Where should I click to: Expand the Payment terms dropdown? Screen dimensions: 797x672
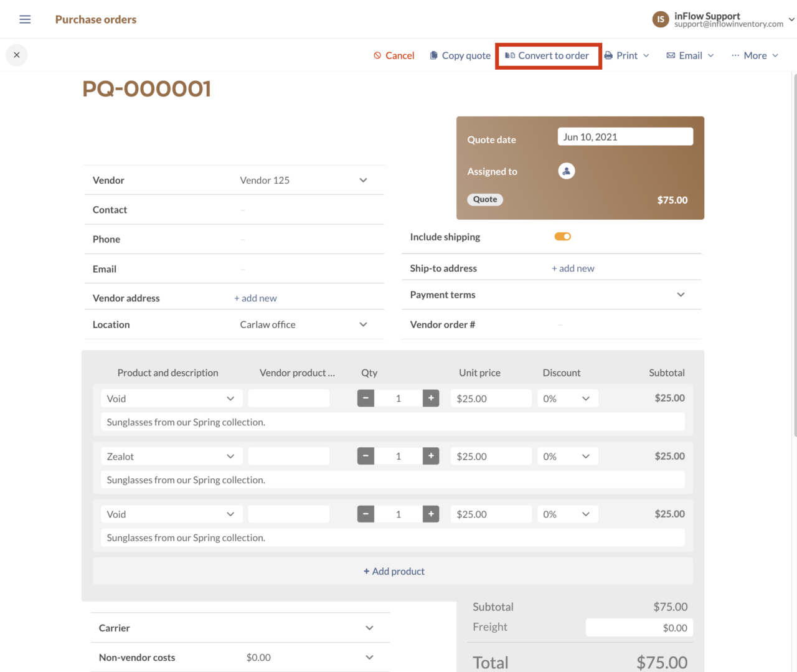click(681, 295)
